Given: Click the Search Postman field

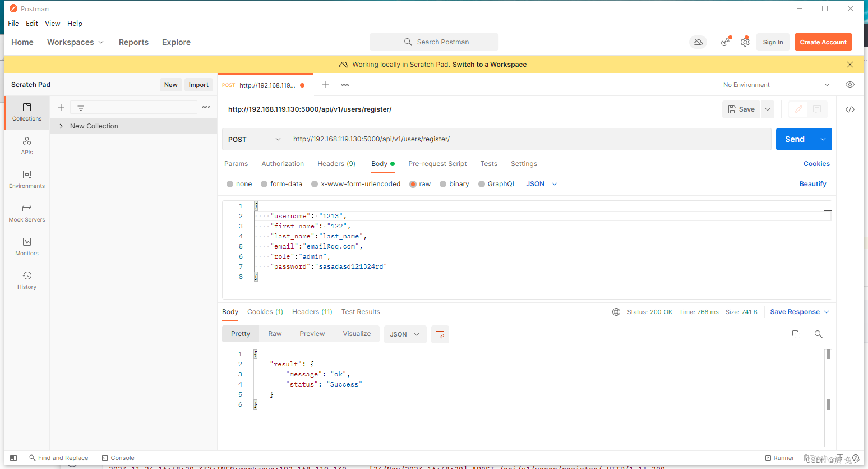Looking at the screenshot, I should click(434, 42).
